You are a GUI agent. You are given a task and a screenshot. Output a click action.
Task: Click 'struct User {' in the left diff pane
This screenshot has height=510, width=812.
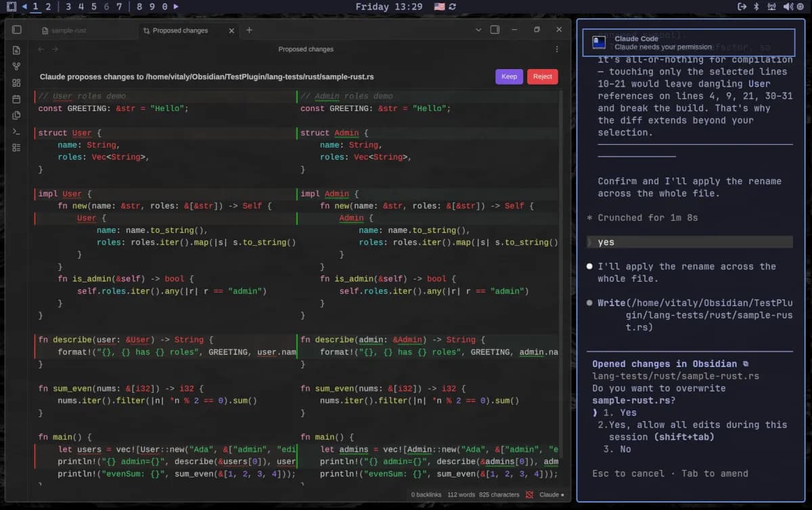(70, 133)
